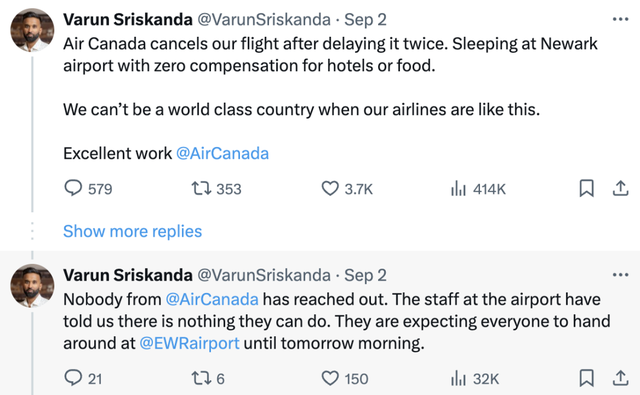Screen dimensions: 640x395
Task: Reply to the second tweet with 21 replies
Action: point(83,378)
